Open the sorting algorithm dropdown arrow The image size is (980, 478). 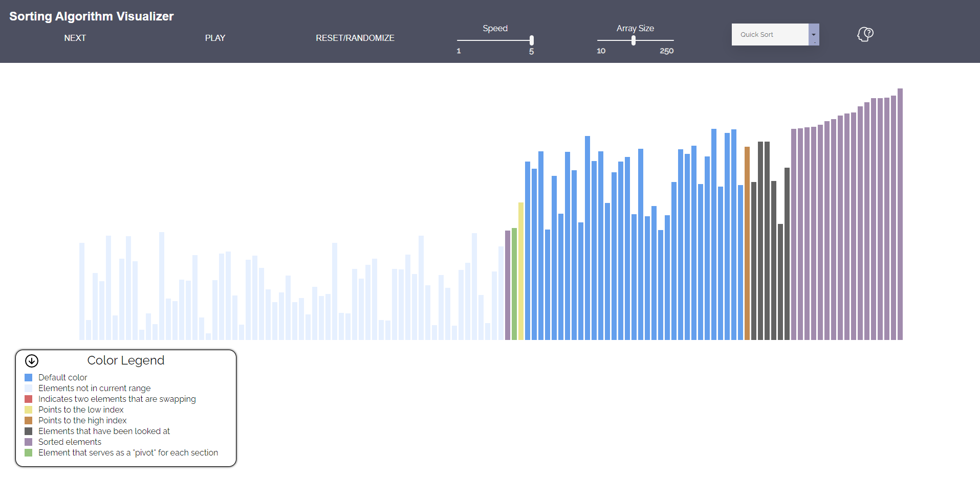coord(813,34)
